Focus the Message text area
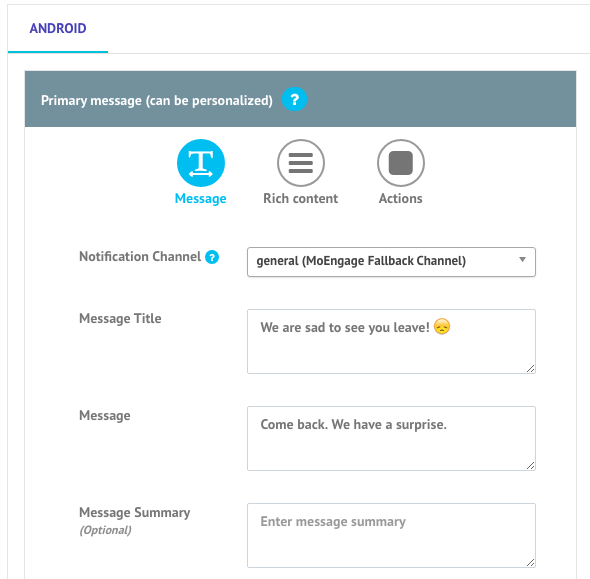This screenshot has height=579, width=590. (x=391, y=438)
